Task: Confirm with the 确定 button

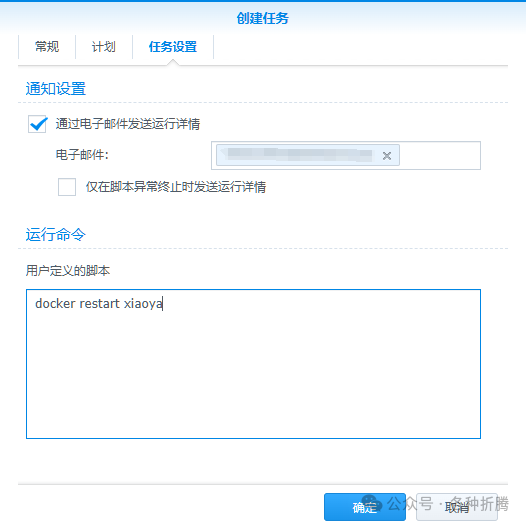Action: tap(365, 507)
